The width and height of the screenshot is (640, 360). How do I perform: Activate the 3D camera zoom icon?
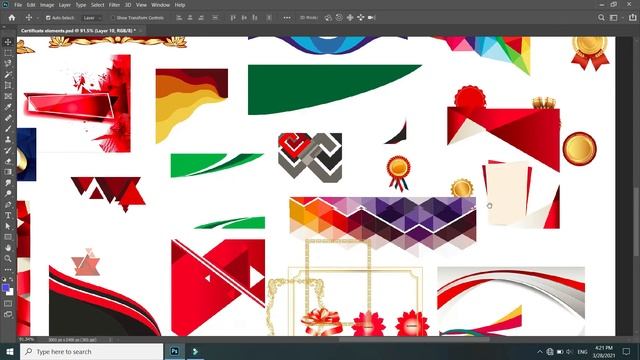point(371,18)
